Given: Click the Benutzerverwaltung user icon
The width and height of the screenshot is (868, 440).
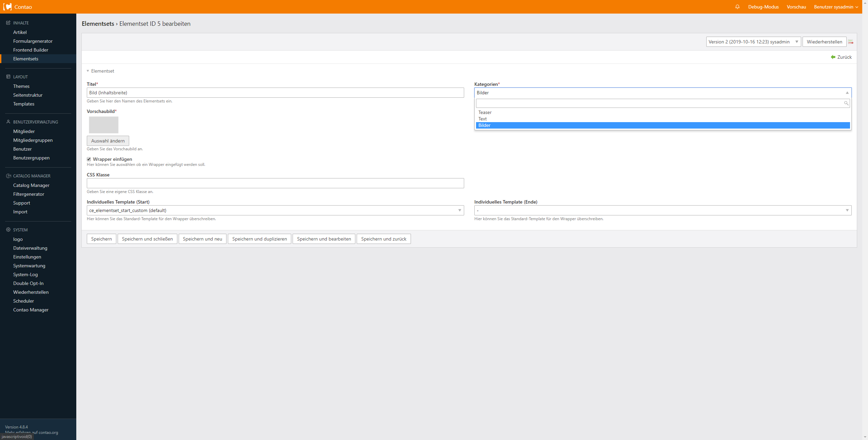Looking at the screenshot, I should pyautogui.click(x=8, y=122).
